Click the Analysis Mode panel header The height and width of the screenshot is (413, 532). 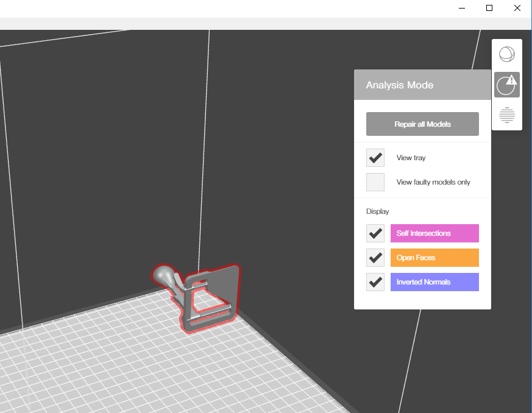click(422, 85)
